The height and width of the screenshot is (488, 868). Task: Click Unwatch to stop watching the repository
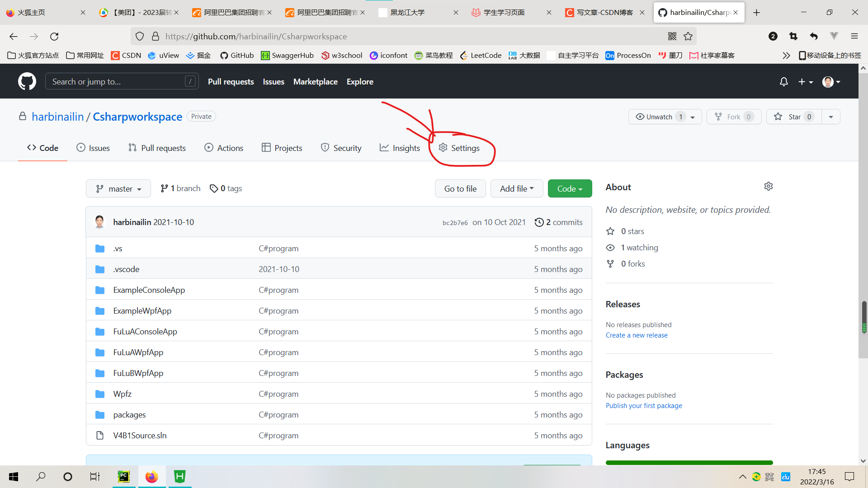click(x=659, y=117)
